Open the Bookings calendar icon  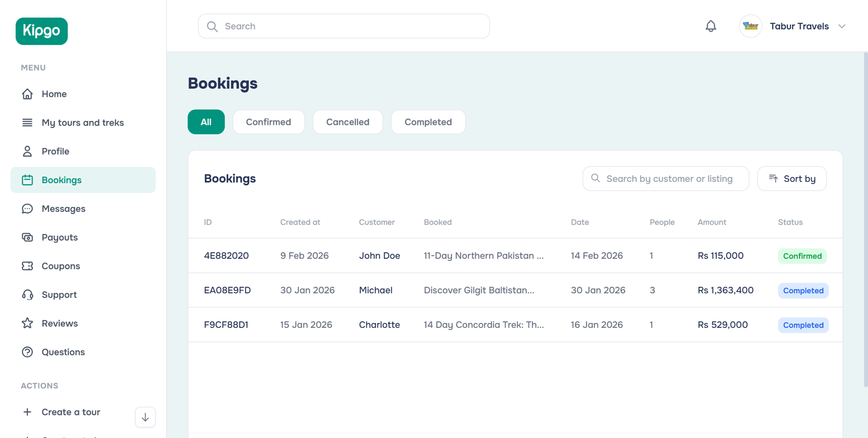point(28,180)
